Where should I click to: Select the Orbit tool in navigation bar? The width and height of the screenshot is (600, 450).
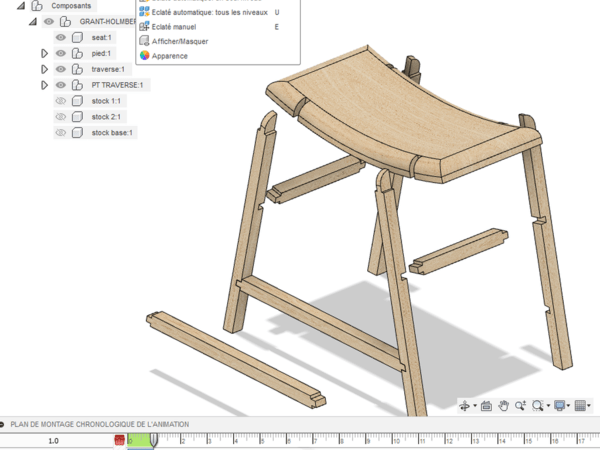(465, 406)
